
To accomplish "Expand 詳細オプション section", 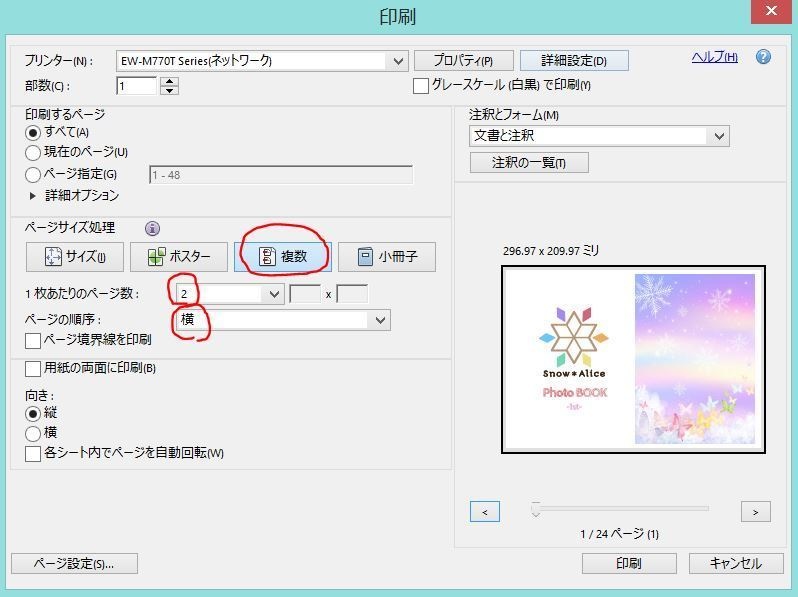I will point(33,196).
